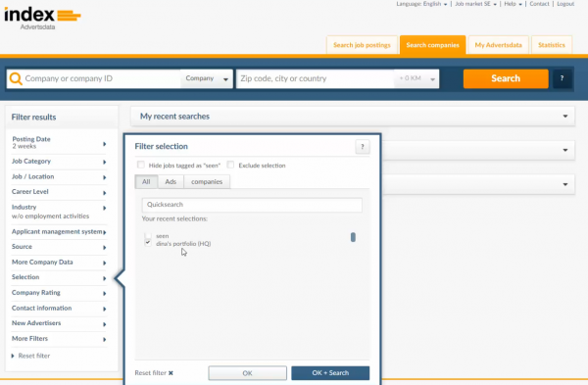Open My Advertsdata tab
Image resolution: width=588 pixels, height=385 pixels.
(x=499, y=45)
